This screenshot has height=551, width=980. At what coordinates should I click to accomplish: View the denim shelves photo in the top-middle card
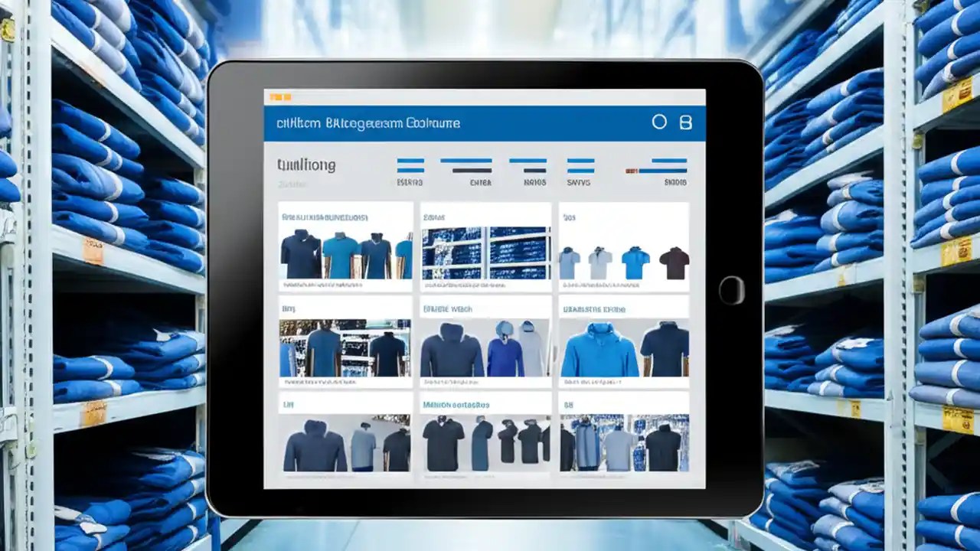coord(487,253)
